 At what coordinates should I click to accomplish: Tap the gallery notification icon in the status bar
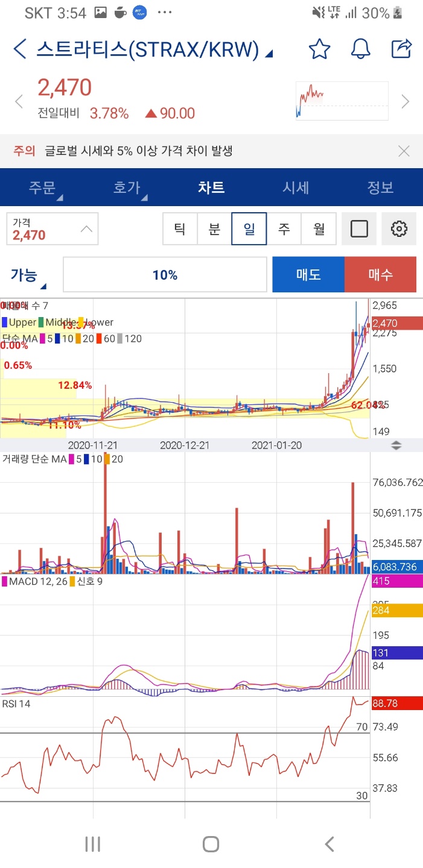(100, 13)
